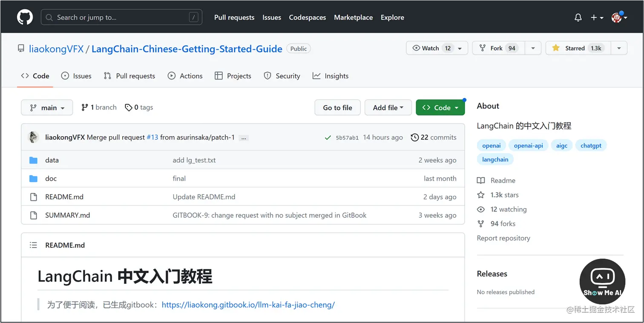Expand the commit message ellipsis
Screen dimensions: 644x323
[x=244, y=138]
